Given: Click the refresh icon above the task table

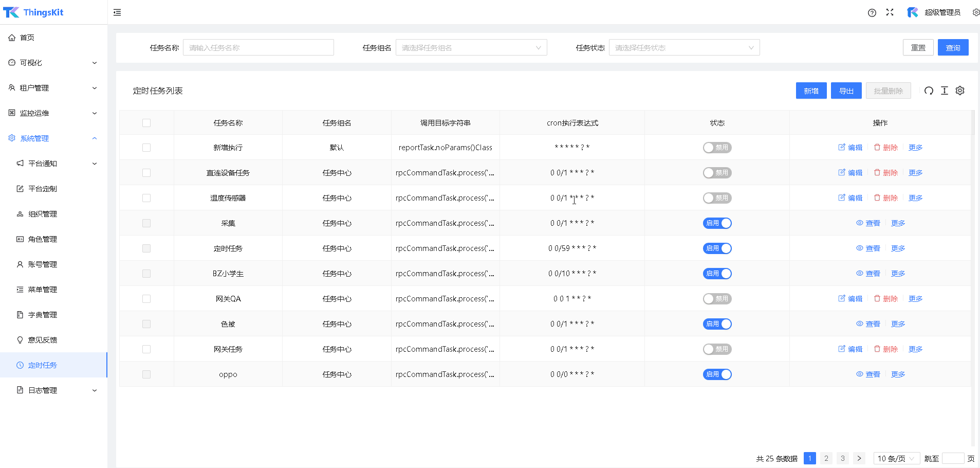Looking at the screenshot, I should pyautogui.click(x=928, y=91).
